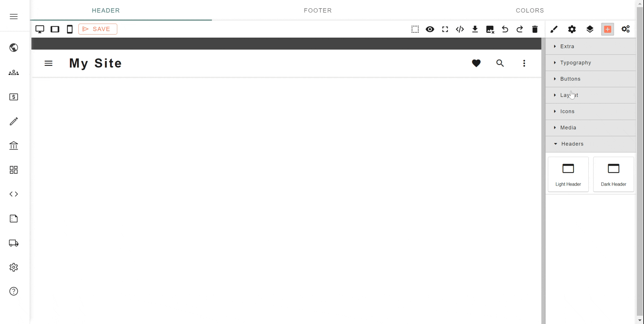The width and height of the screenshot is (644, 324).
Task: Toggle preview mode eye icon
Action: [x=430, y=29]
